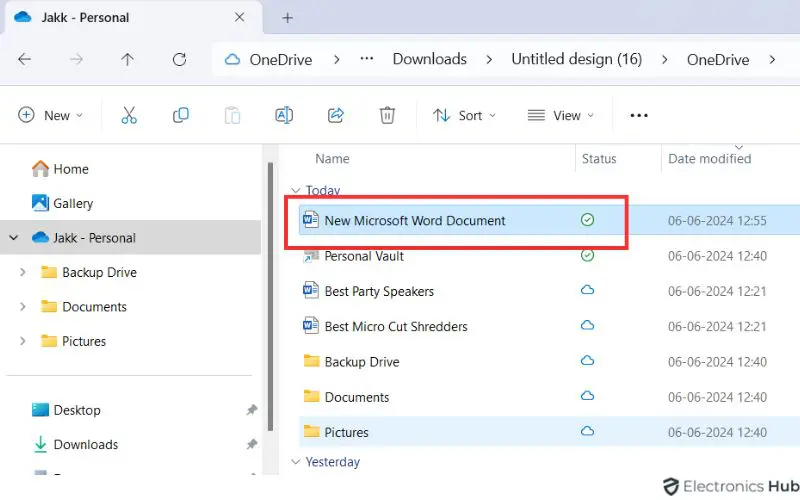Click the synced status icon of Personal Vault

pyautogui.click(x=587, y=255)
